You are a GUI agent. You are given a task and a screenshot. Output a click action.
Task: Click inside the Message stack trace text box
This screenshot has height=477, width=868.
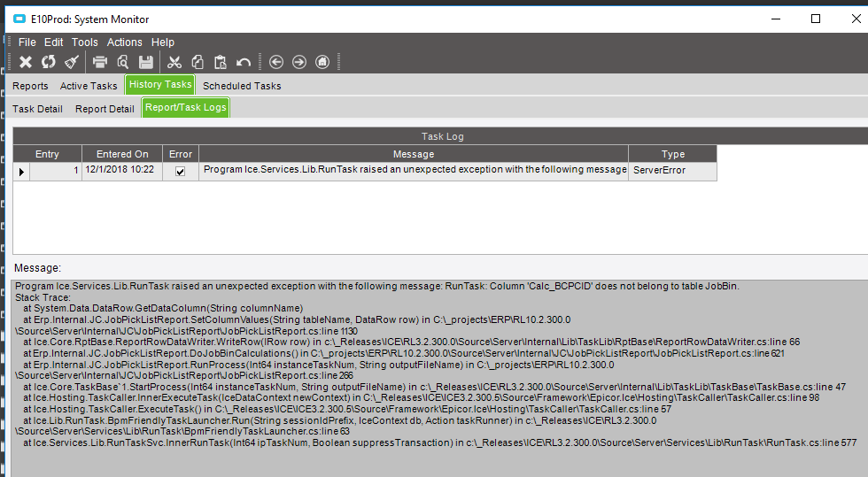tap(439, 379)
